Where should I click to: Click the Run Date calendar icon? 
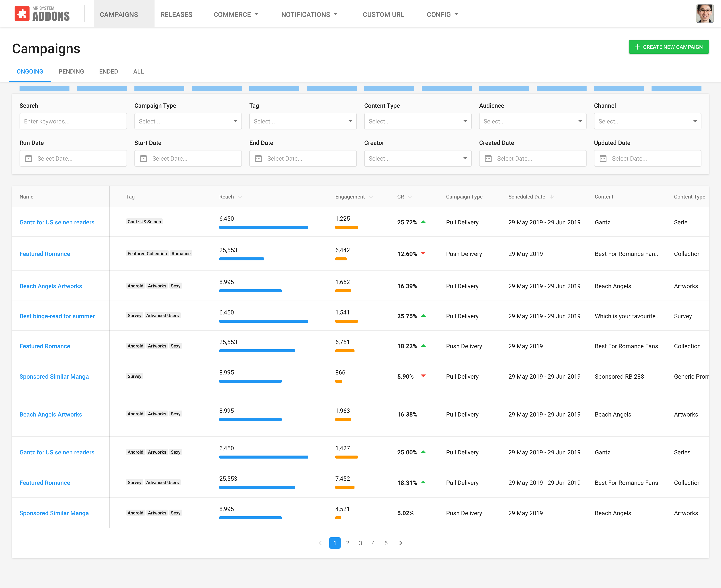pos(29,159)
